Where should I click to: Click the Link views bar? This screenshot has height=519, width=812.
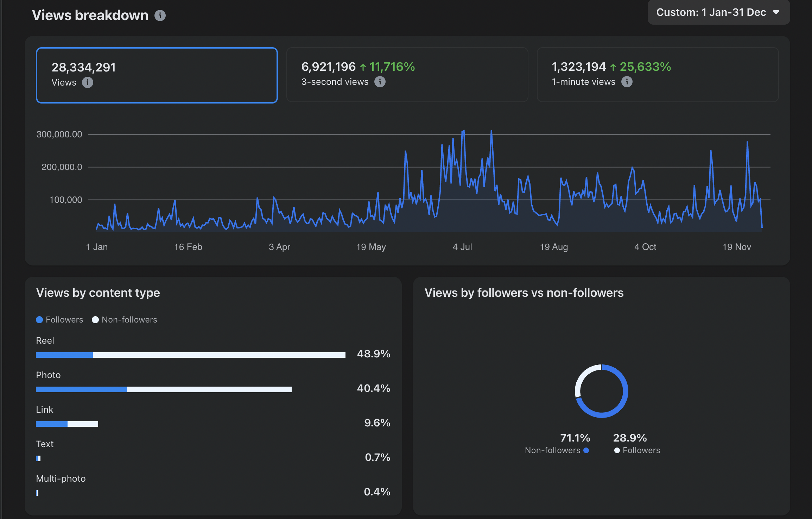(67, 424)
